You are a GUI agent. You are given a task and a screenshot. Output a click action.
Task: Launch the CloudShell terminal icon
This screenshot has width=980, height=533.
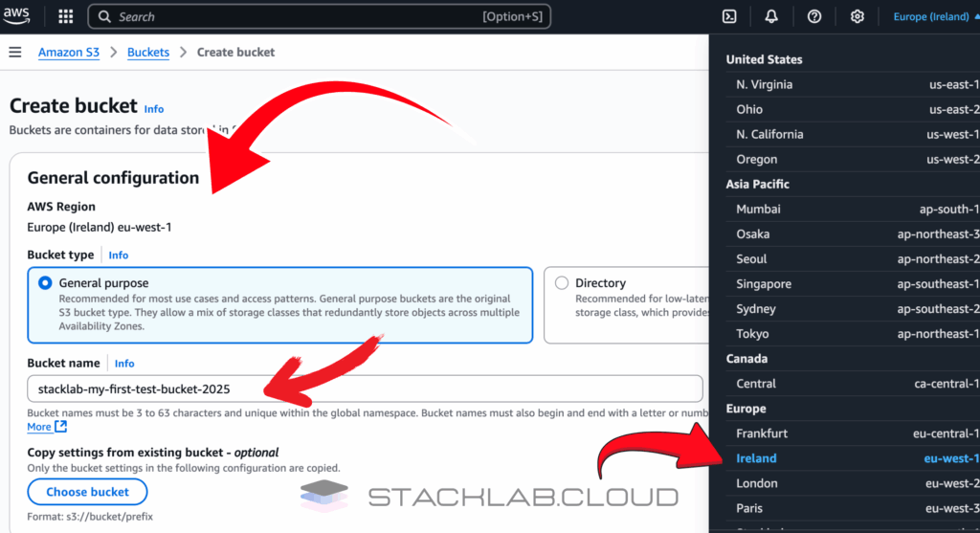point(729,17)
